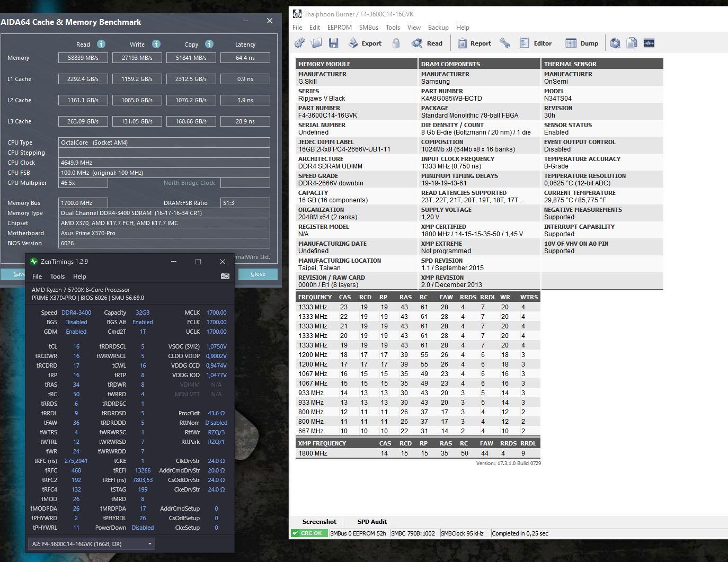728x562 pixels.
Task: Click the Memory Copy value 51841 MB/s
Action: (191, 58)
